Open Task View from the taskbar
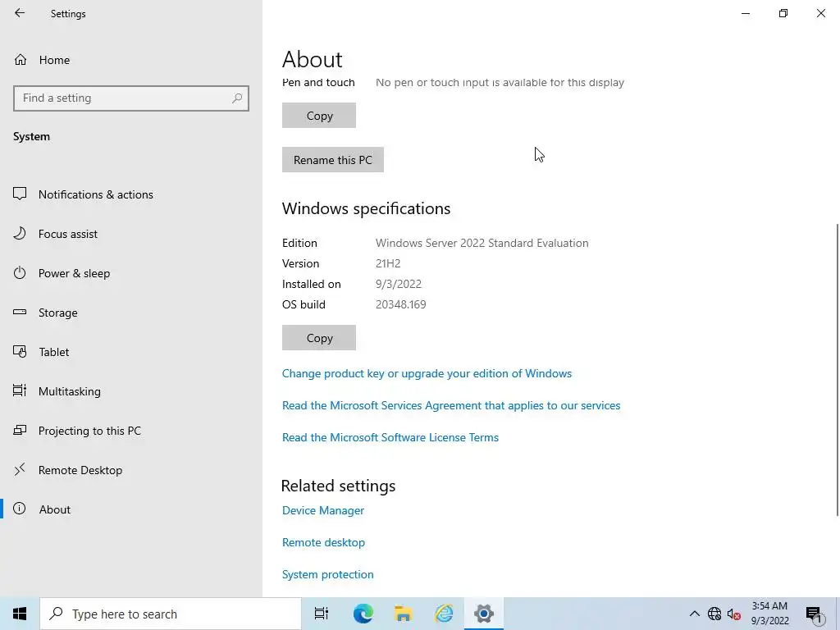The width and height of the screenshot is (840, 630). coord(322,614)
